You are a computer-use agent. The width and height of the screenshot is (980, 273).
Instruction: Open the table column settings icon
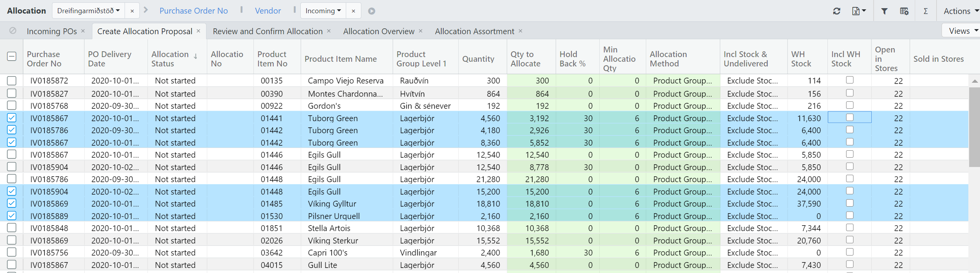pyautogui.click(x=904, y=11)
